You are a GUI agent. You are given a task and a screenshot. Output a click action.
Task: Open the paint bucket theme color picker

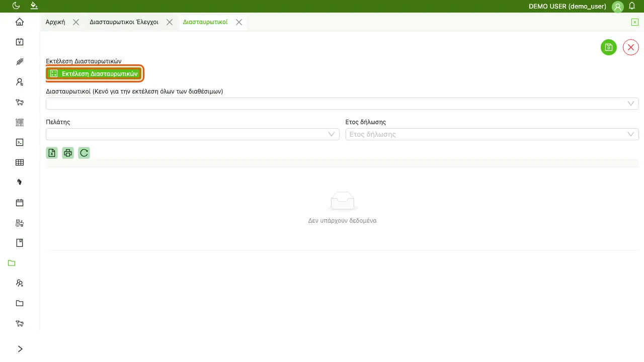coord(34,6)
